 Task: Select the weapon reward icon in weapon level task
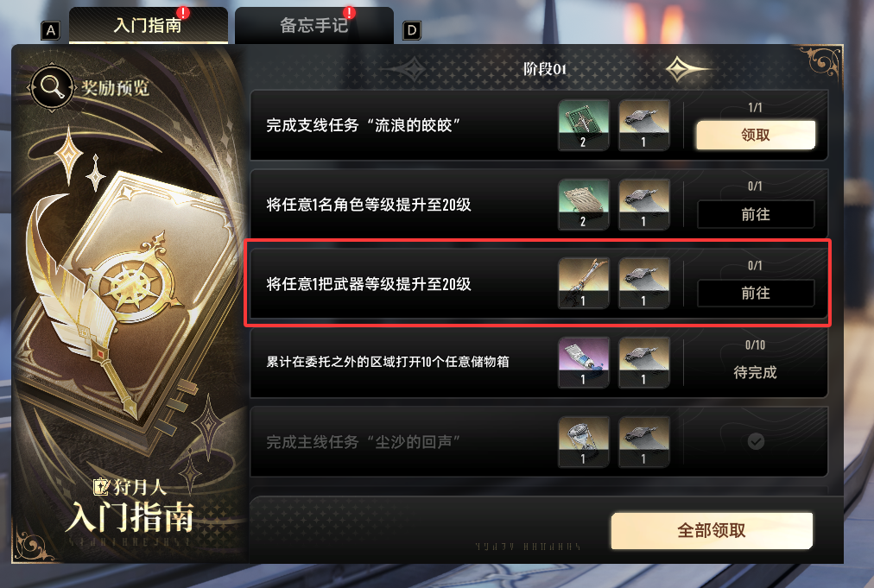(584, 283)
